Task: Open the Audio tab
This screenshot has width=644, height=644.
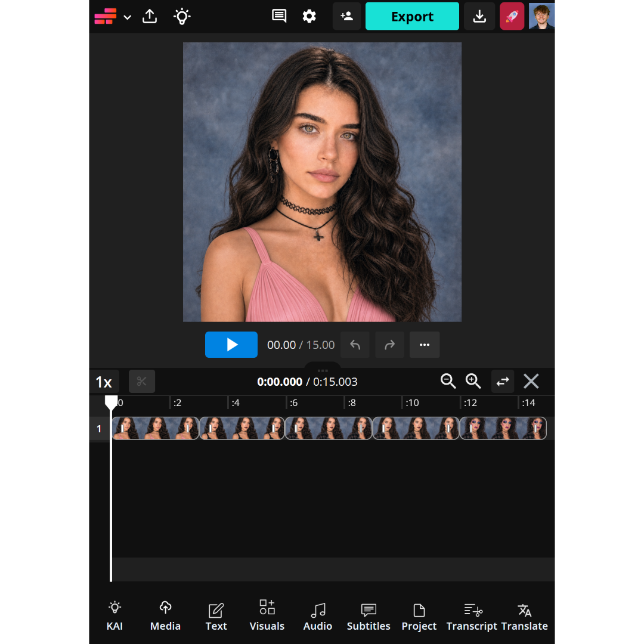Action: pos(317,615)
